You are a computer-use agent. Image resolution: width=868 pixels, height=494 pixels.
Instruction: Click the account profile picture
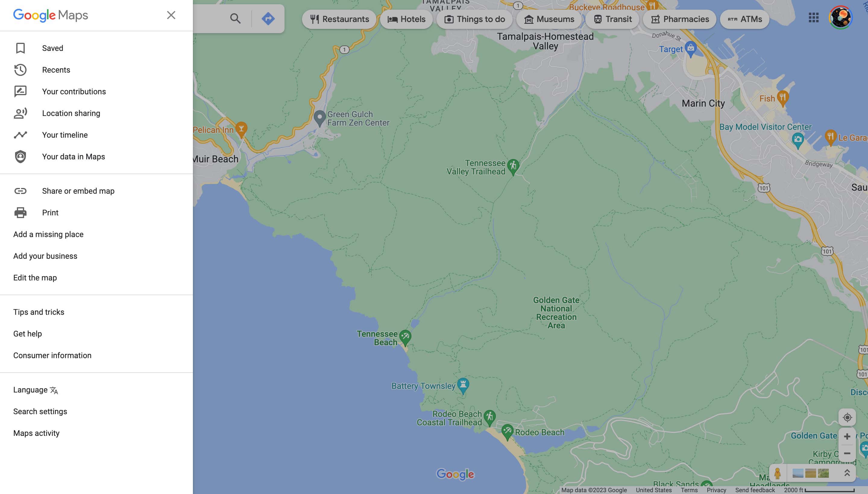point(841,18)
